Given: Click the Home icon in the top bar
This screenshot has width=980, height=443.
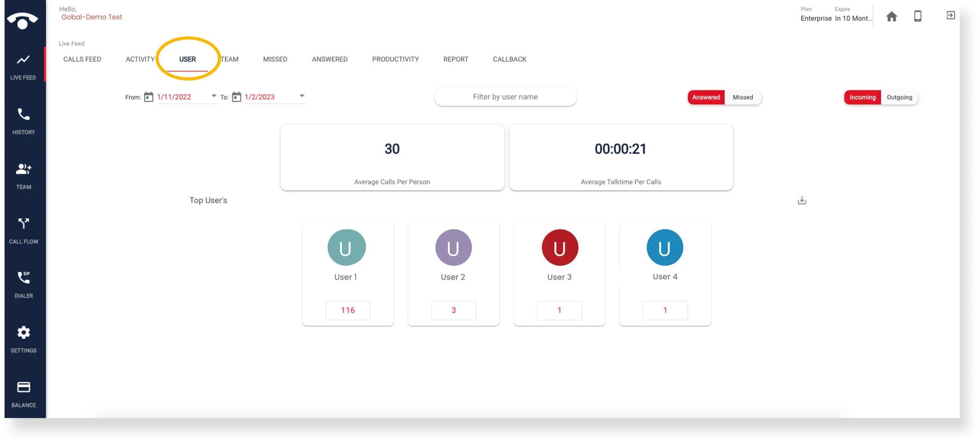Looking at the screenshot, I should (x=892, y=16).
